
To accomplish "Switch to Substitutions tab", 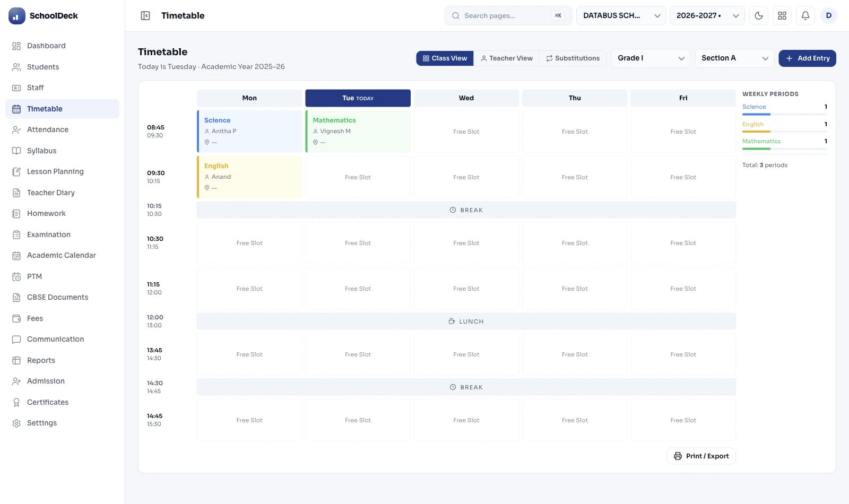I will pyautogui.click(x=573, y=58).
